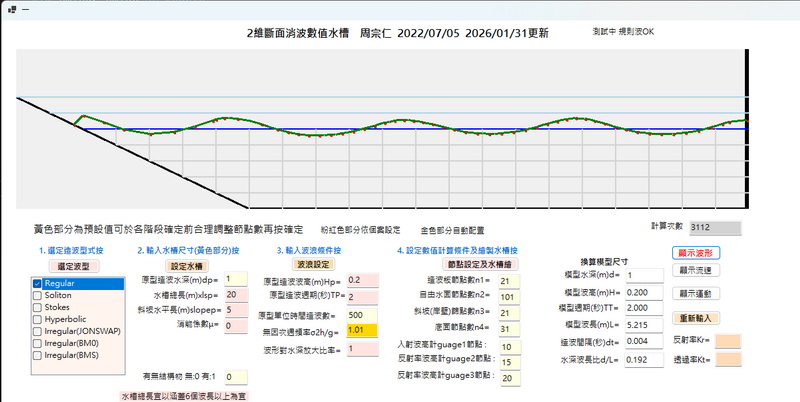Click the 水槽總長 xlsp input field
This screenshot has width=800, height=402.
tap(236, 295)
